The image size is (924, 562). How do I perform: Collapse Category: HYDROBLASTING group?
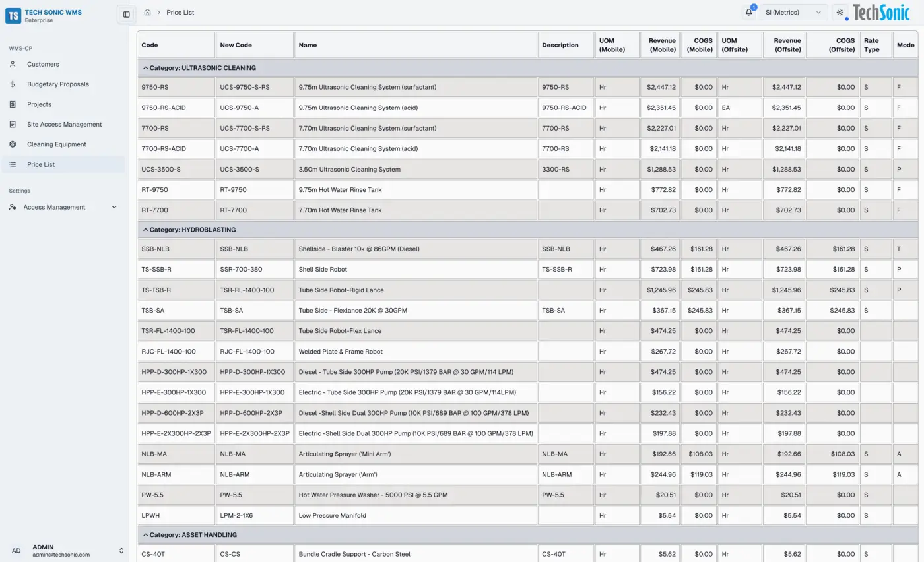pyautogui.click(x=146, y=230)
